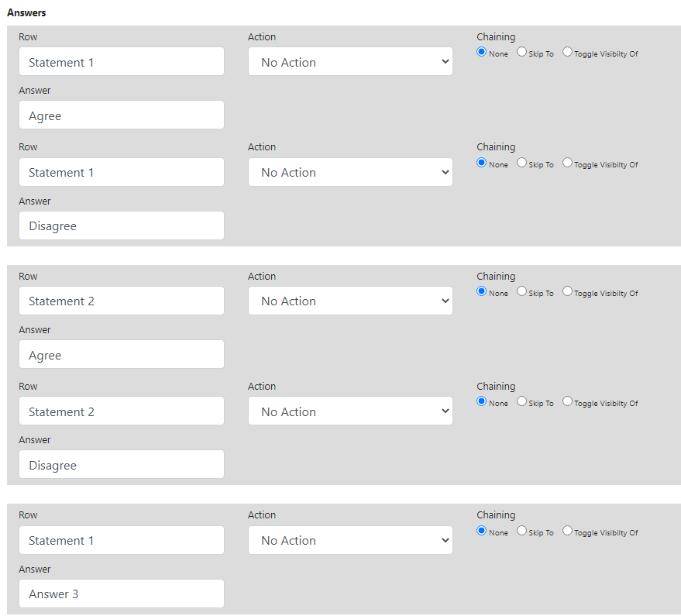681x616 pixels.
Task: Click the Answer field containing 'Answer 3'
Action: pos(122,594)
